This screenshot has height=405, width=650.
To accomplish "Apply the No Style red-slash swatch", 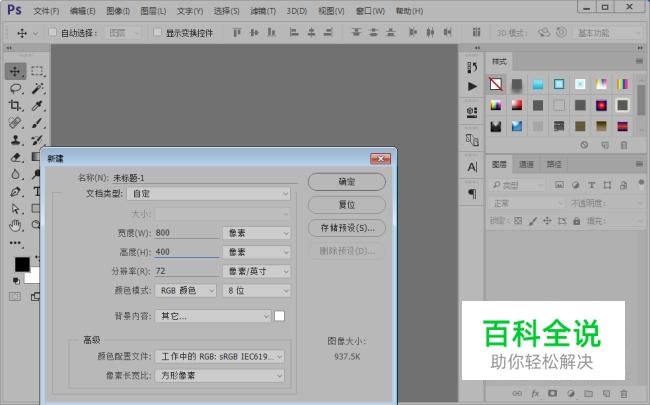I will click(x=496, y=84).
